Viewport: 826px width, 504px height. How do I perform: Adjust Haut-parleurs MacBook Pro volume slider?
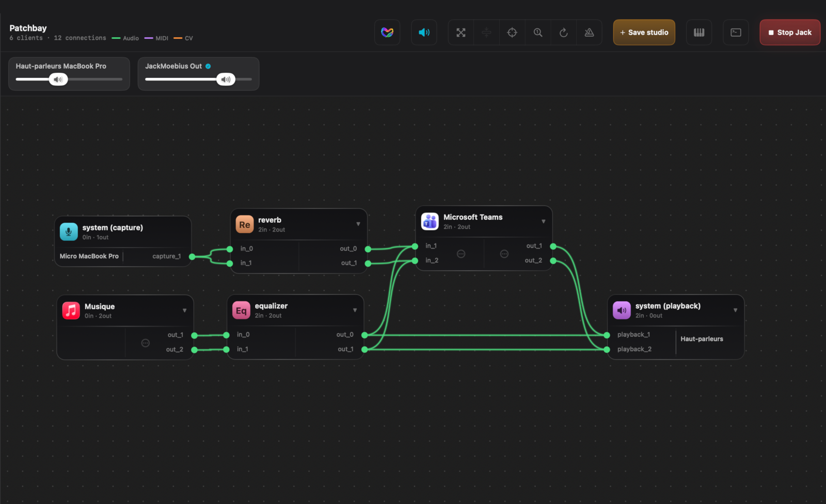tap(69, 79)
